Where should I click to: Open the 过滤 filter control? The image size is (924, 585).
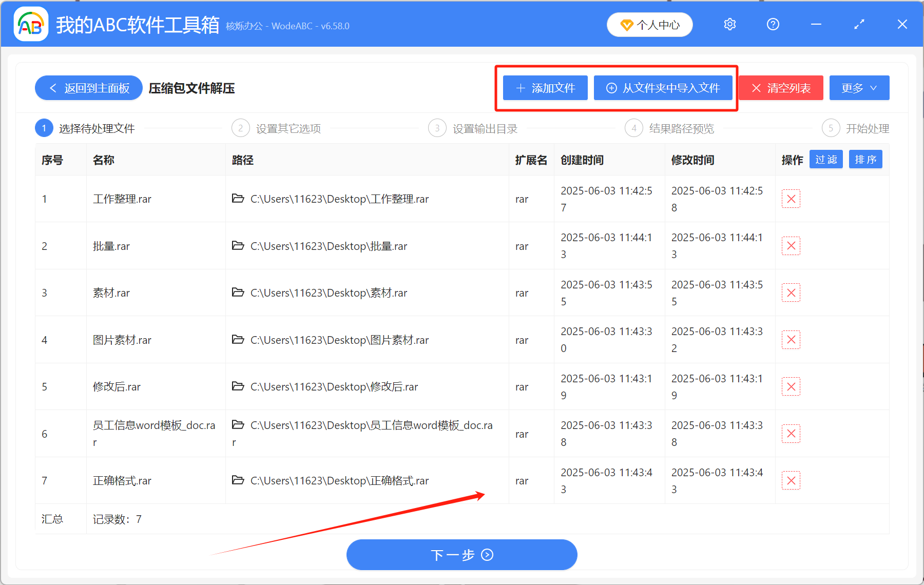(826, 159)
